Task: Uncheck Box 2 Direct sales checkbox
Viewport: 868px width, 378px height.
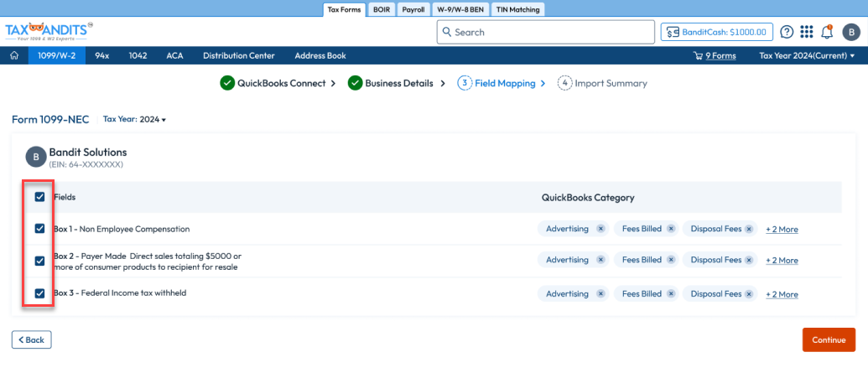Action: [x=40, y=261]
